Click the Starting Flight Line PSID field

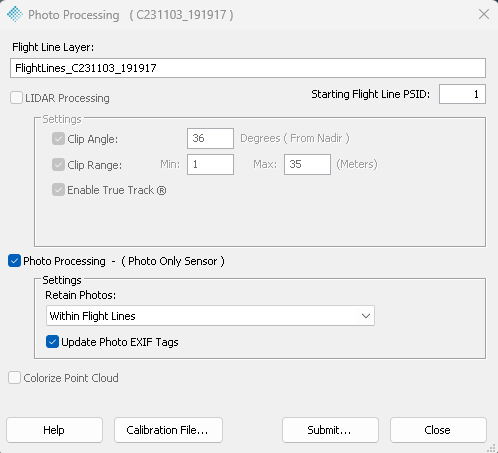click(462, 94)
